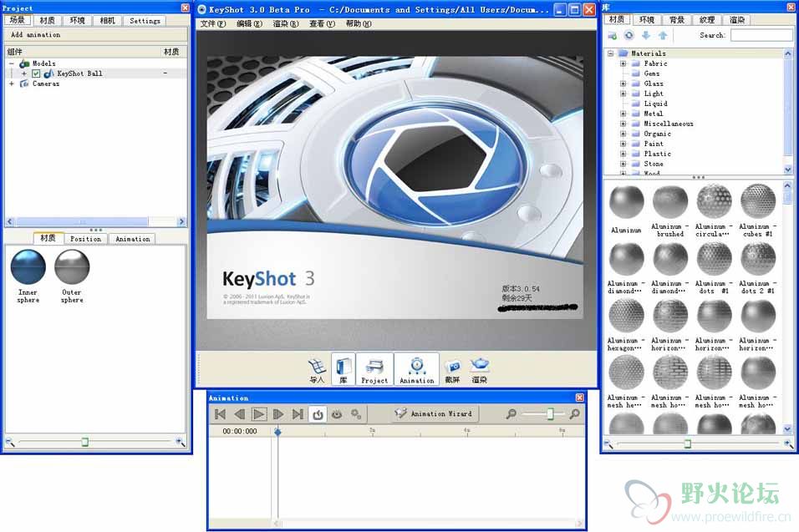The image size is (799, 532).
Task: Select the Inner sphere material thumbnail
Action: (28, 266)
